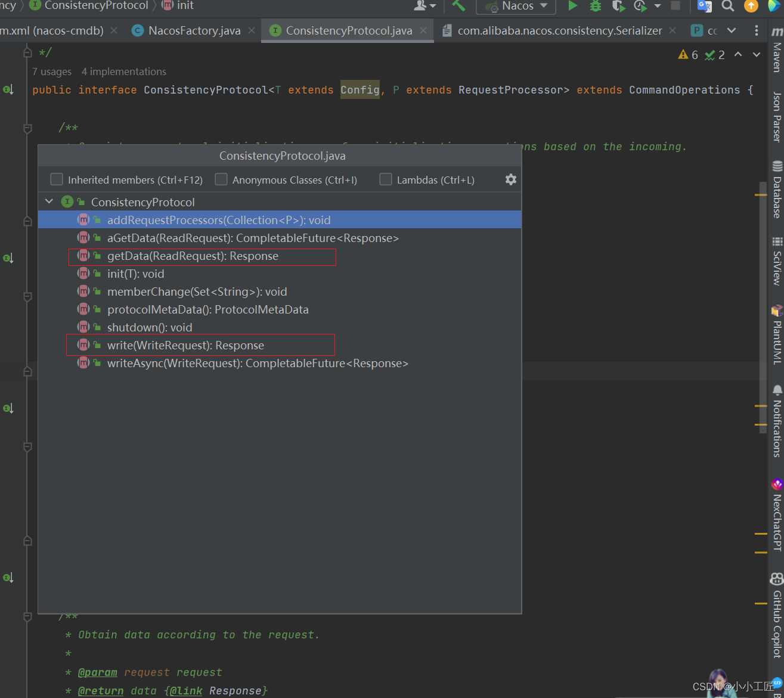Image resolution: width=784 pixels, height=698 pixels.
Task: Show hidden editor tabs chevron
Action: coord(732,30)
